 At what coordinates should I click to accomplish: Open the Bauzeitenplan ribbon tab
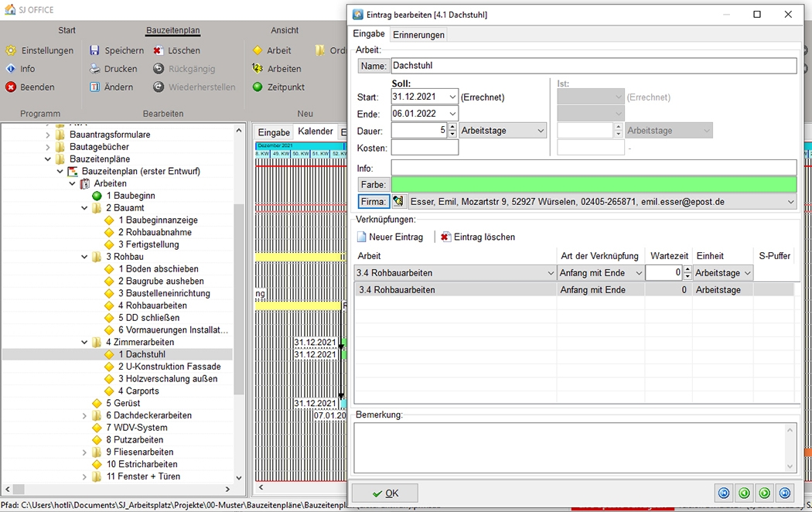coord(173,30)
